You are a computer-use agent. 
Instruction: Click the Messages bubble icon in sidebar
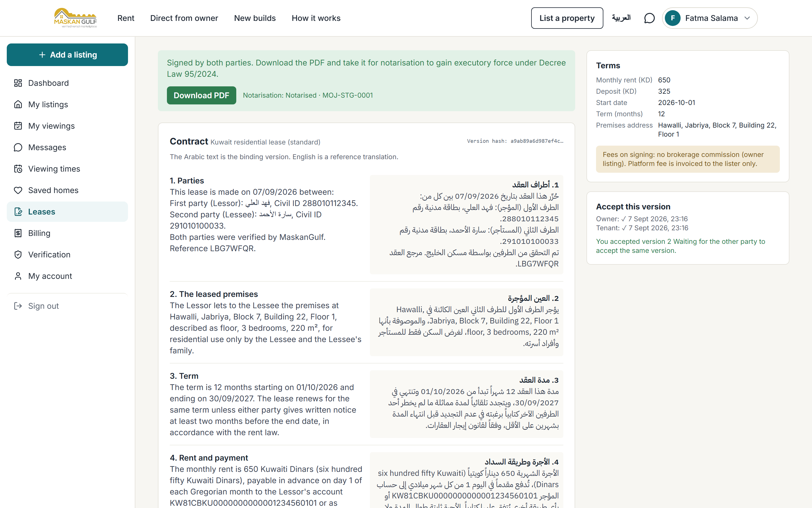coord(18,148)
